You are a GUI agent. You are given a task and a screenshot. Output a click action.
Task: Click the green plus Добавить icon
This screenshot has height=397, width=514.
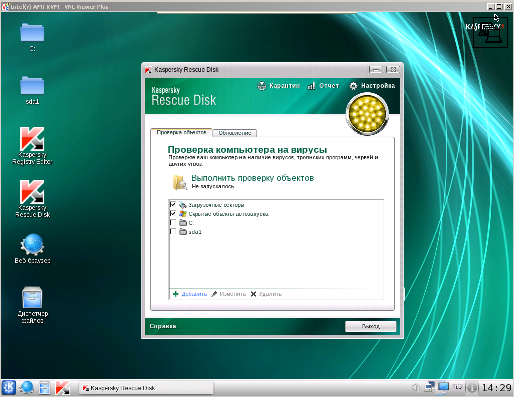pos(176,294)
